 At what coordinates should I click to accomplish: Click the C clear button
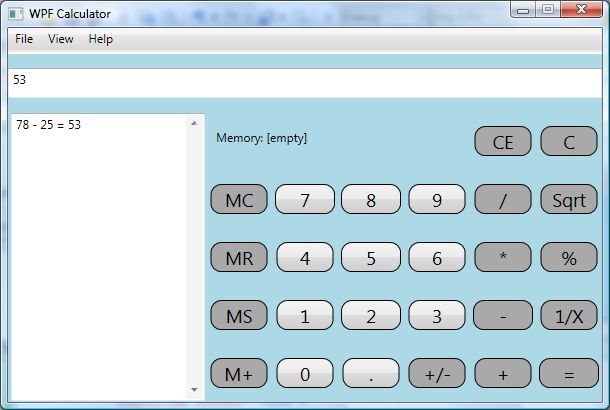pos(569,141)
